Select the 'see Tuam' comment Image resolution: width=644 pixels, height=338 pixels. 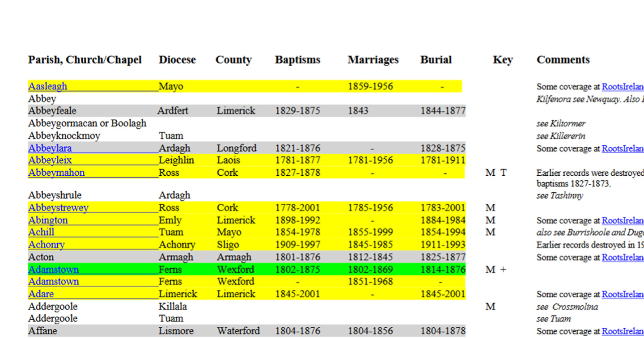click(554, 319)
